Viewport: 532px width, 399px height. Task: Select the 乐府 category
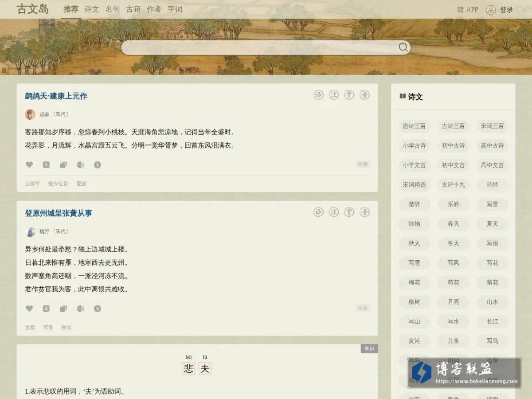453,204
